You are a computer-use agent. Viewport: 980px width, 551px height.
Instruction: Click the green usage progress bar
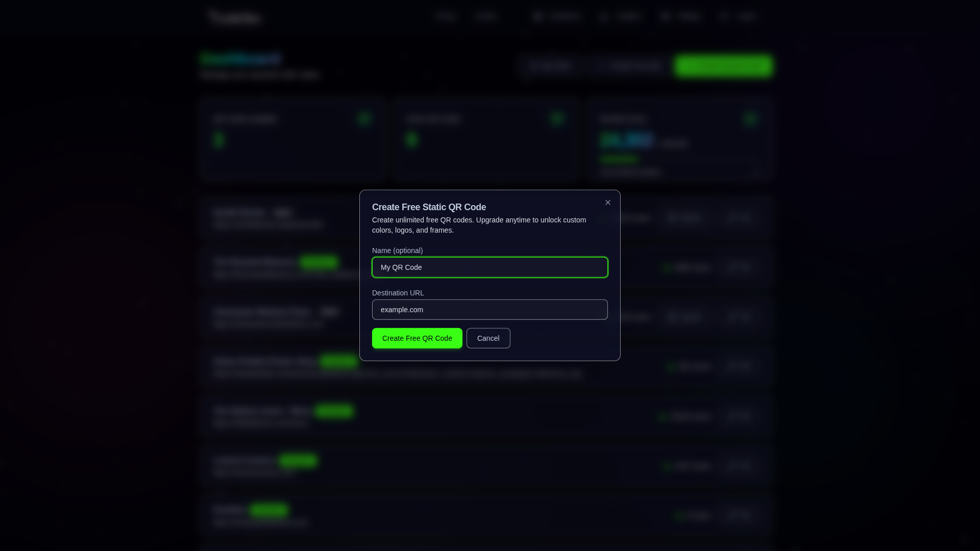pos(618,159)
